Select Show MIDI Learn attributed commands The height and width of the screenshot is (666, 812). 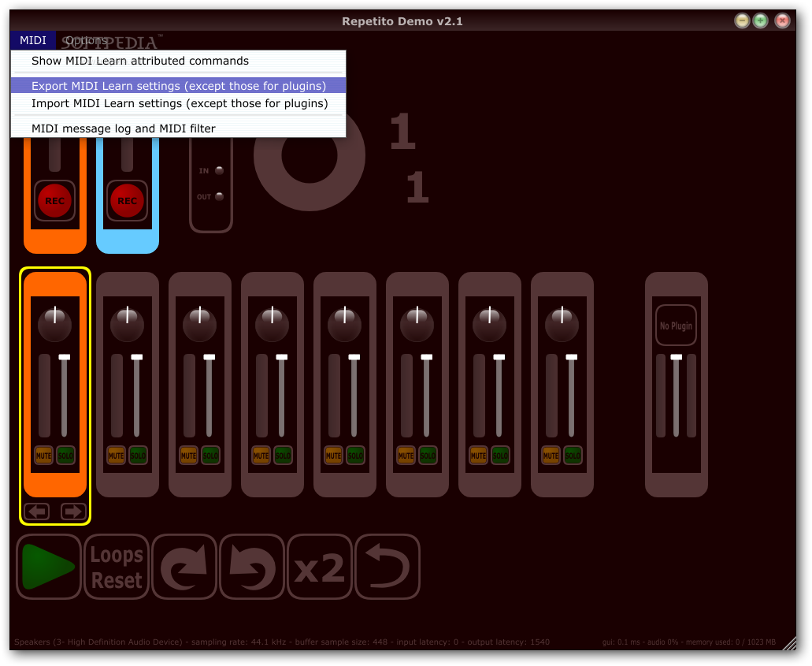178,61
